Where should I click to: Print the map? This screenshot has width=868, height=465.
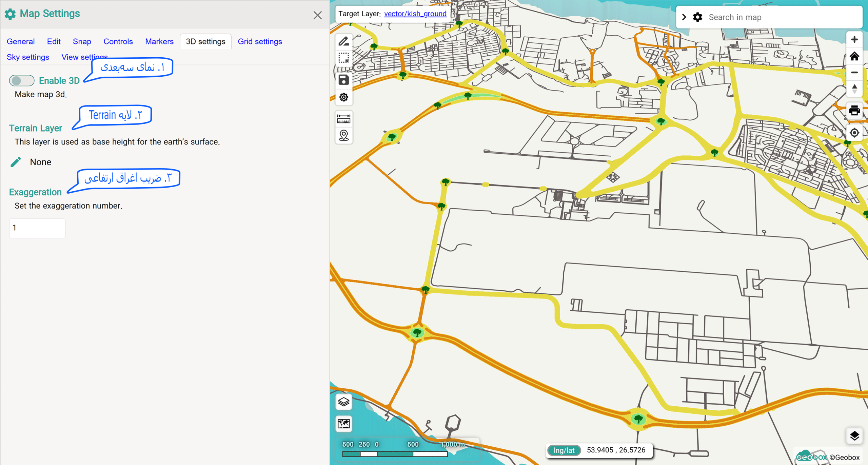point(854,111)
